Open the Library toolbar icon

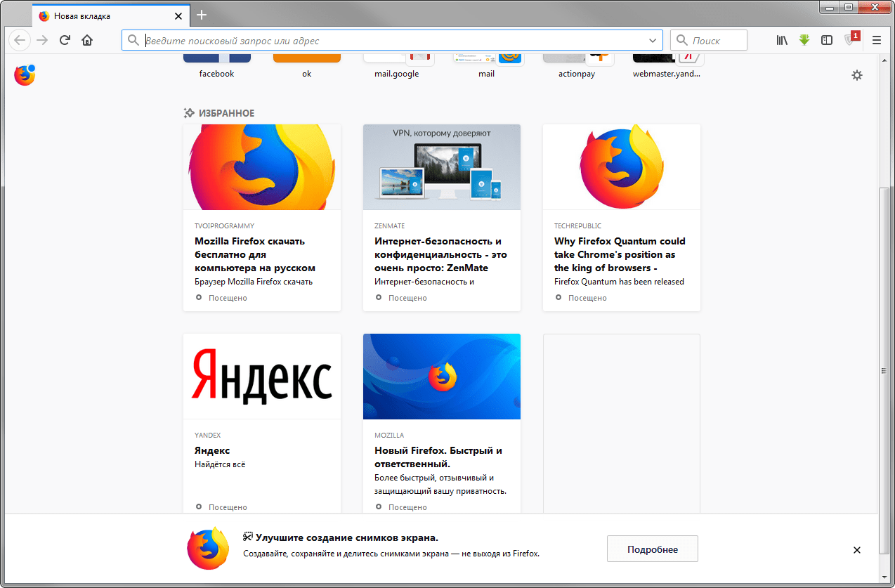782,40
